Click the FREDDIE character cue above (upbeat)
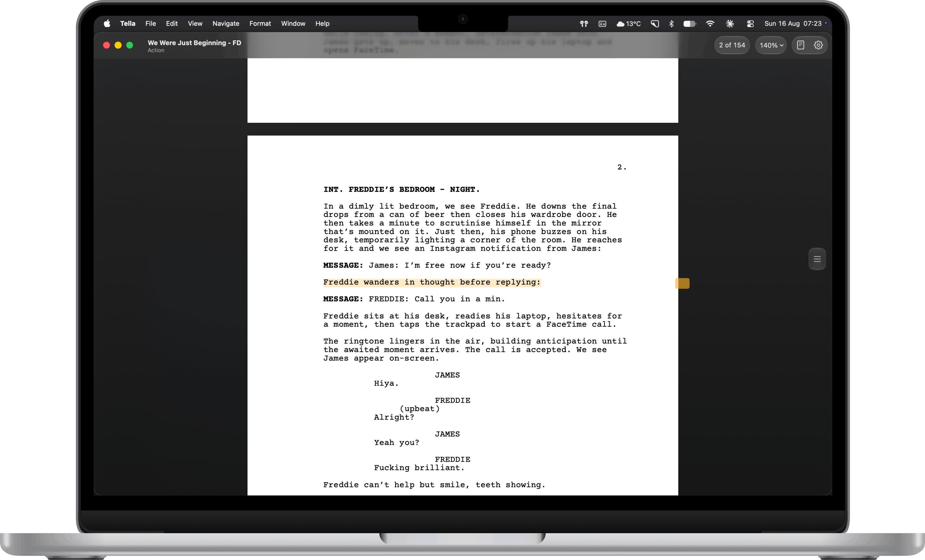 click(452, 400)
